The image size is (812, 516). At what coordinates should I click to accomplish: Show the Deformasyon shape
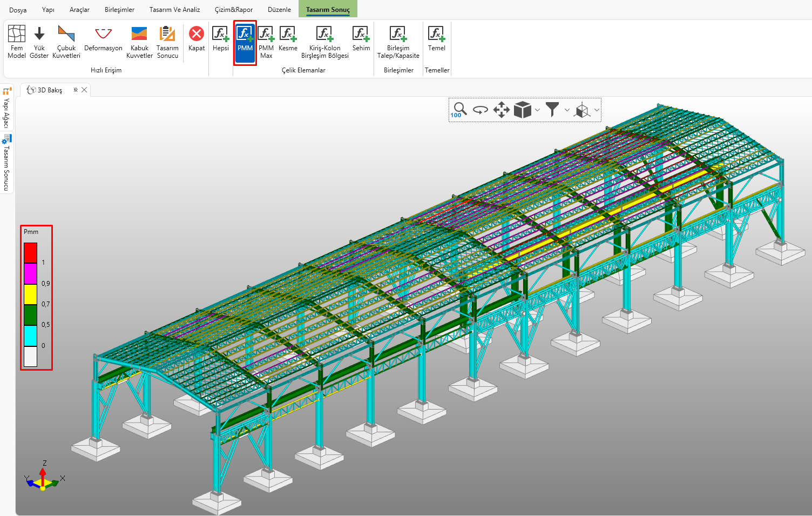coord(103,39)
